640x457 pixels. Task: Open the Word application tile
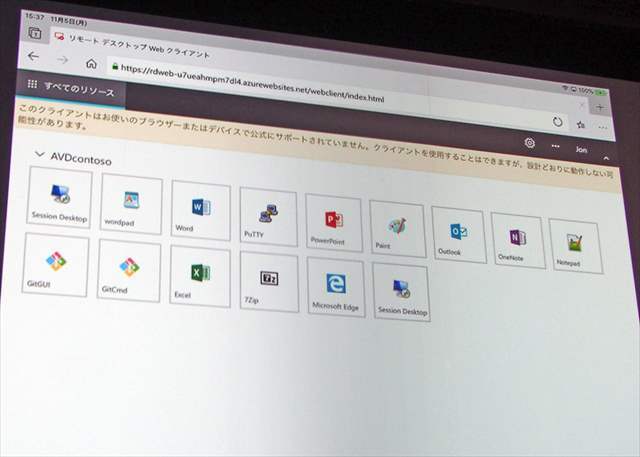coord(201,210)
